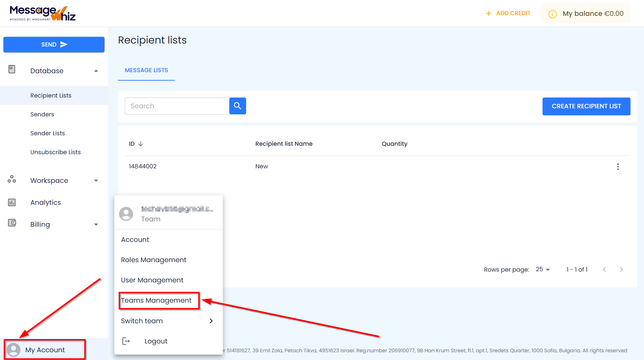The height and width of the screenshot is (360, 644).
Task: Click the CREATE RECIPIENT LIST button
Action: click(x=586, y=106)
